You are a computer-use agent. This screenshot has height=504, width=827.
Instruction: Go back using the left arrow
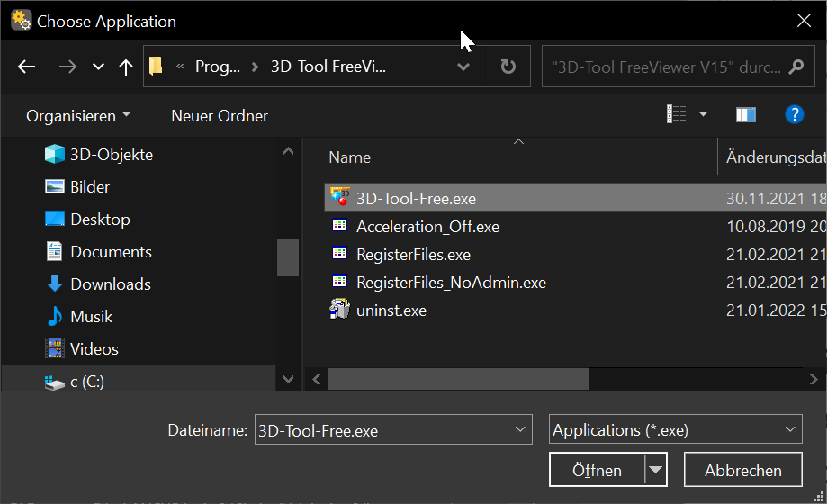(x=26, y=67)
